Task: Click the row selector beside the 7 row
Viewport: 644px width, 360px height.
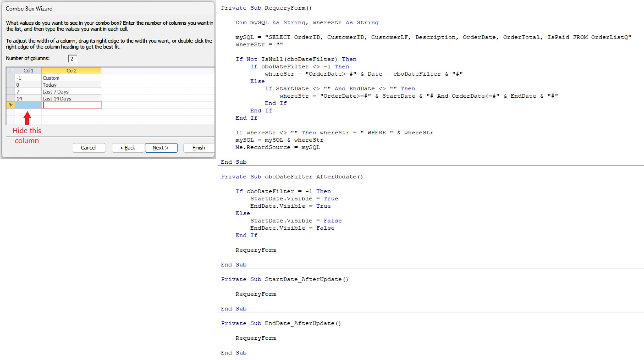Action: click(10, 92)
